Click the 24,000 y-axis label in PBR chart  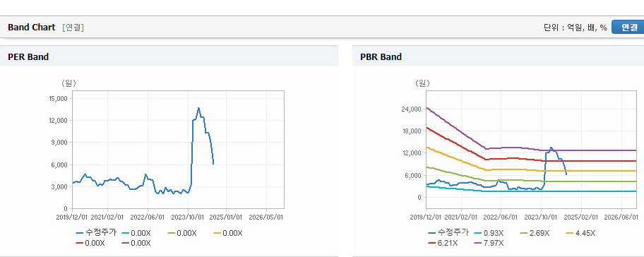(x=412, y=109)
